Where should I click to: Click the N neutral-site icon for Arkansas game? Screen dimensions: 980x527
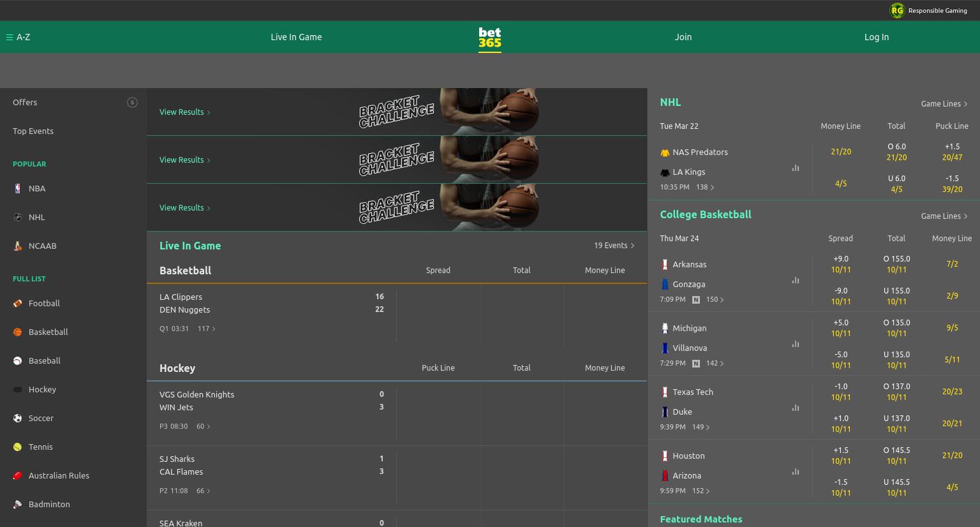coord(696,300)
